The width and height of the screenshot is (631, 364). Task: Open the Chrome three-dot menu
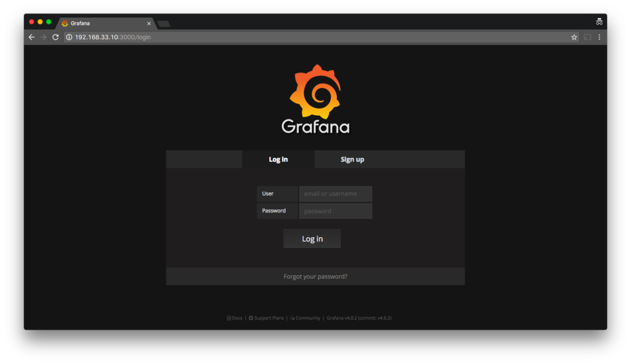click(x=599, y=37)
